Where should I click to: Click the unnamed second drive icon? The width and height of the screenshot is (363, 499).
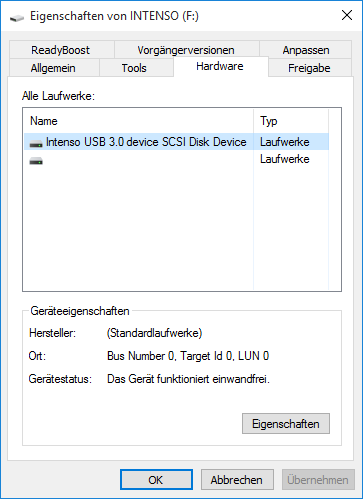pyautogui.click(x=36, y=161)
